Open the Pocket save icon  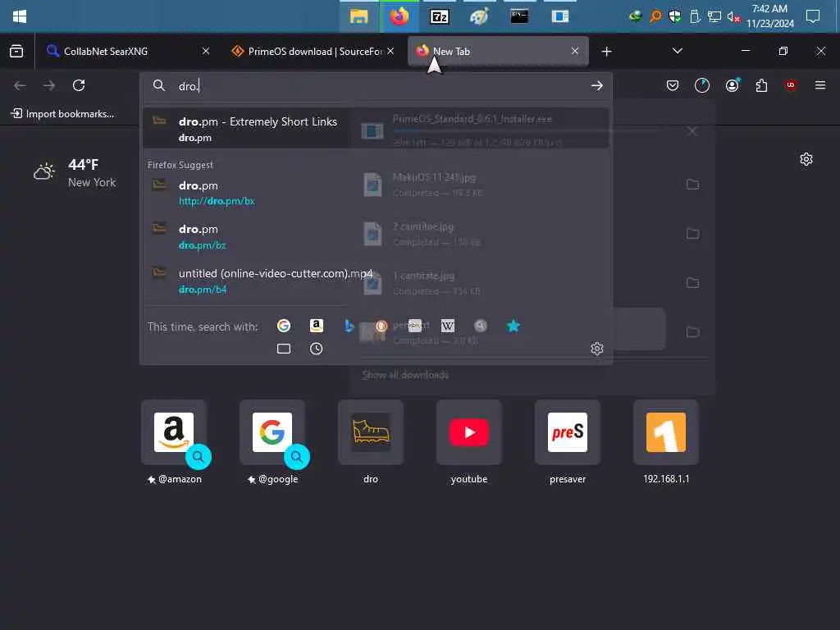(x=673, y=85)
